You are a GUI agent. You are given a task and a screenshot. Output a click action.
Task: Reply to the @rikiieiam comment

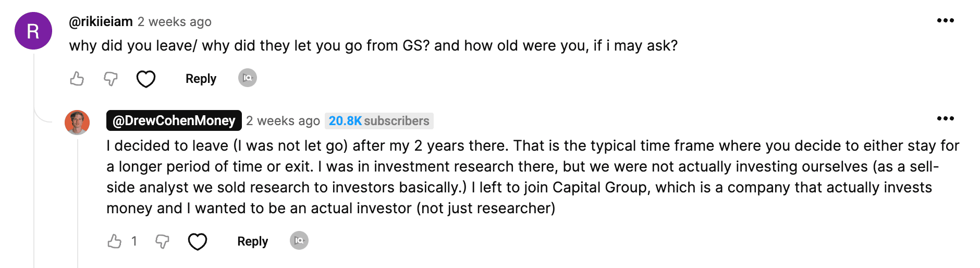pos(201,79)
